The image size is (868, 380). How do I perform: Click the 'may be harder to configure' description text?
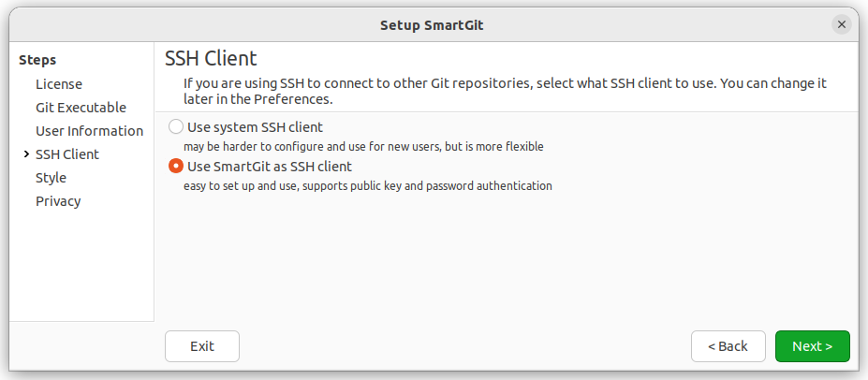[x=363, y=147]
